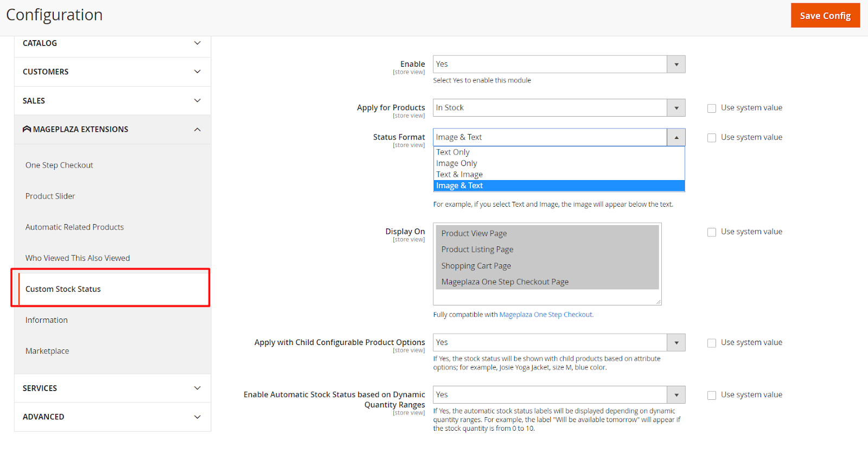Viewport: 868px width, 453px height.
Task: Grab the Display On list resize handle
Action: [658, 302]
